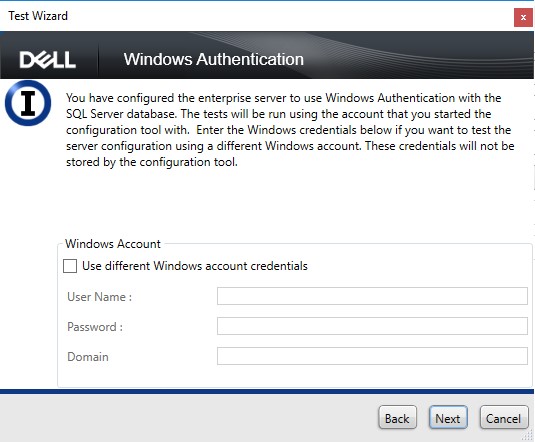Return to the previous step with Back
535x442 pixels.
[x=397, y=417]
